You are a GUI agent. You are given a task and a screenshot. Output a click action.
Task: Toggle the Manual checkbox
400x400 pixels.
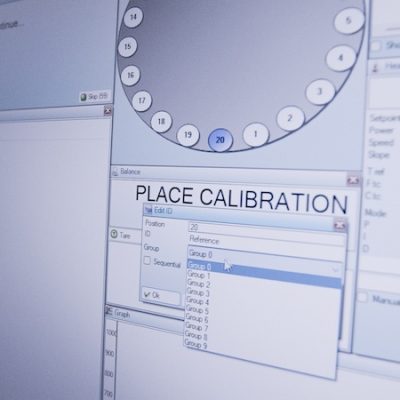tap(362, 298)
